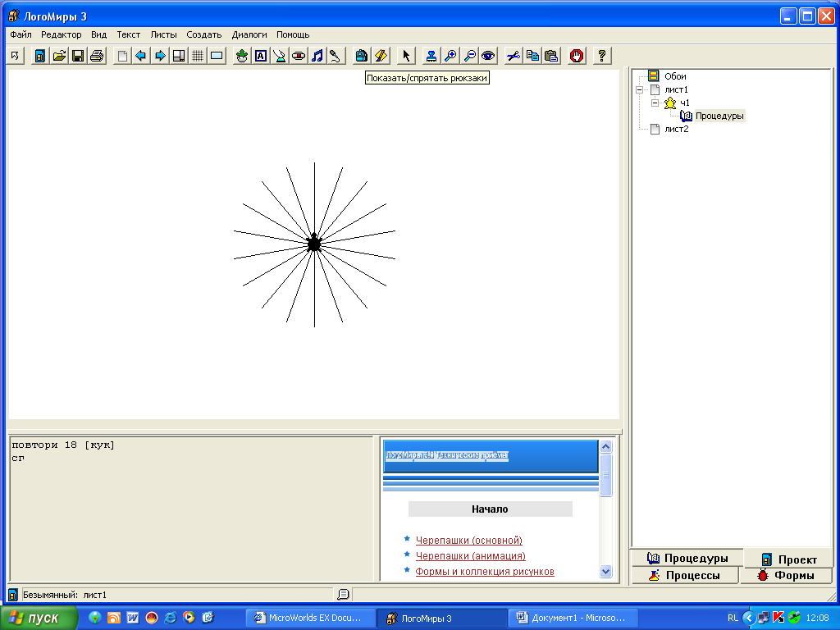
Task: Open the Текст menu
Action: (129, 34)
